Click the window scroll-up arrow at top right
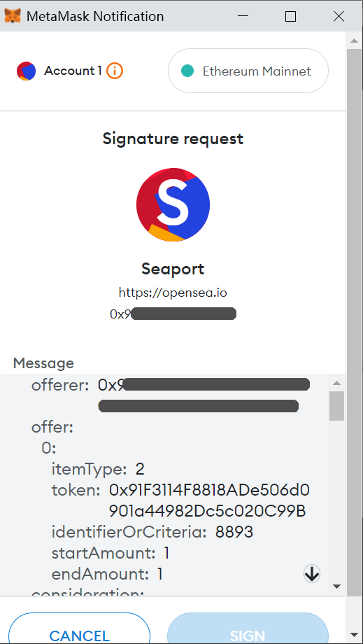 [x=354, y=41]
